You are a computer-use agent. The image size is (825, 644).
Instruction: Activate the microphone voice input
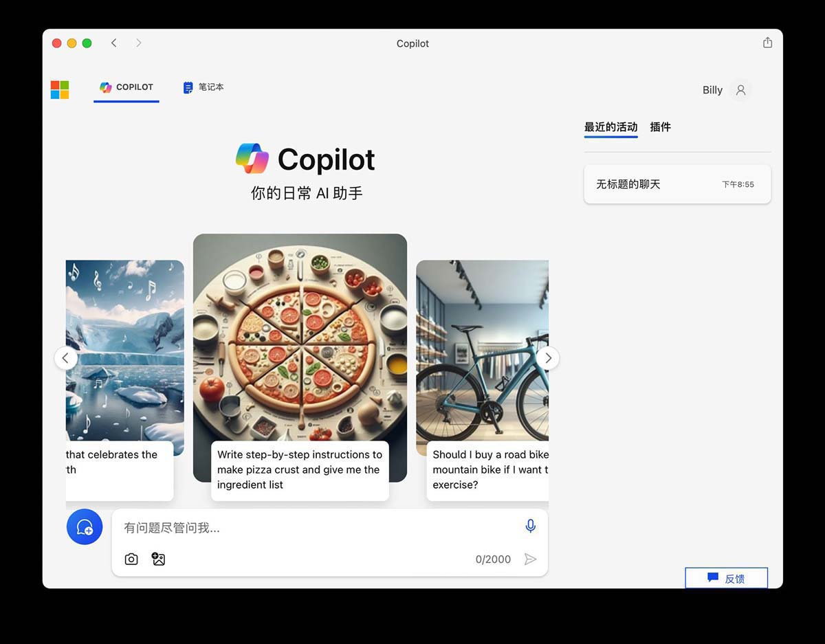point(530,526)
